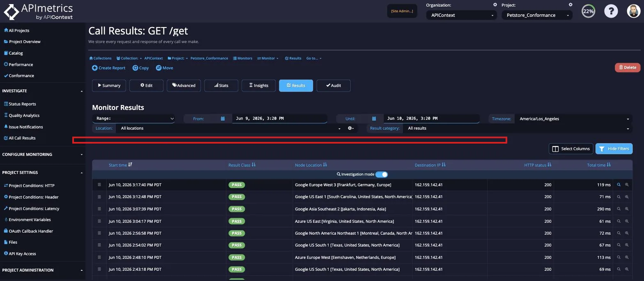Open the Timezone America/Los_Angeles dropdown
Viewport: 644px width, 281px height.
click(x=573, y=119)
